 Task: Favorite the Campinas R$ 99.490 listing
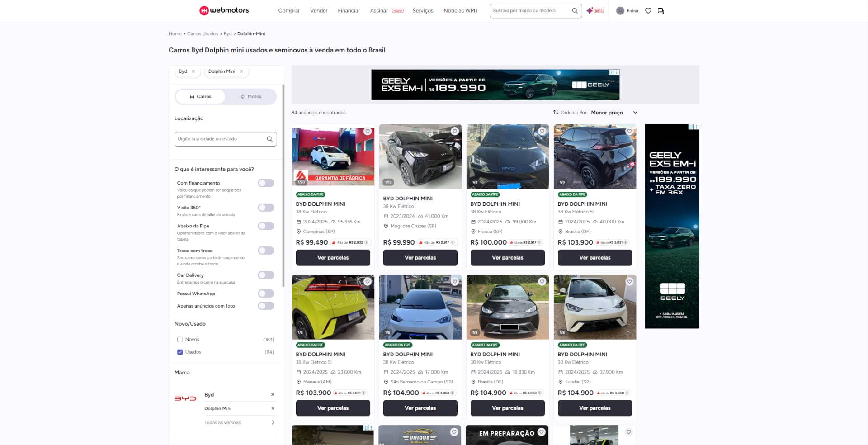(368, 131)
